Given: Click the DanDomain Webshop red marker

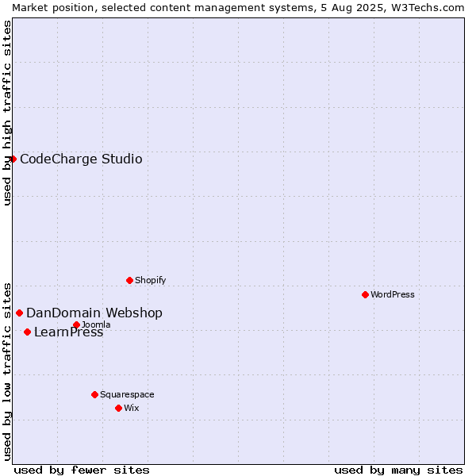Looking at the screenshot, I should coord(19,313).
